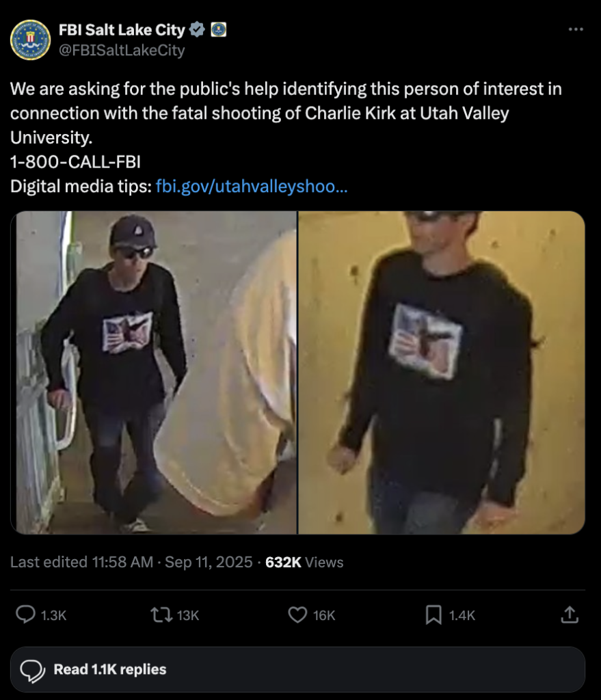601x700 pixels.
Task: Open the Last edited 11:58 AM timestamp
Action: 81,562
